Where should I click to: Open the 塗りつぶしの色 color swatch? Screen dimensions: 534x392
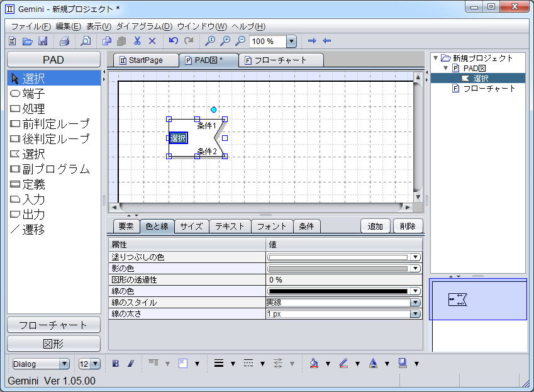pyautogui.click(x=344, y=257)
